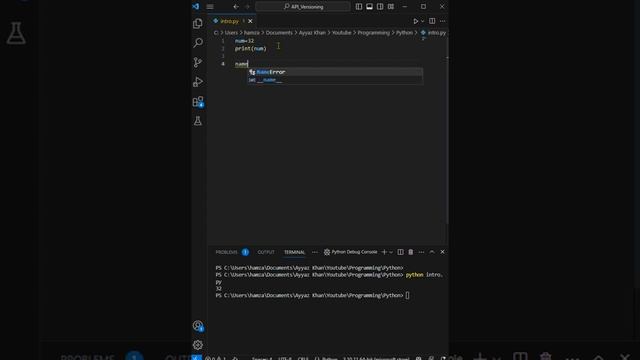The image size is (640, 360).
Task: Click the UTF-8 encoding status entry
Action: pyautogui.click(x=284, y=358)
